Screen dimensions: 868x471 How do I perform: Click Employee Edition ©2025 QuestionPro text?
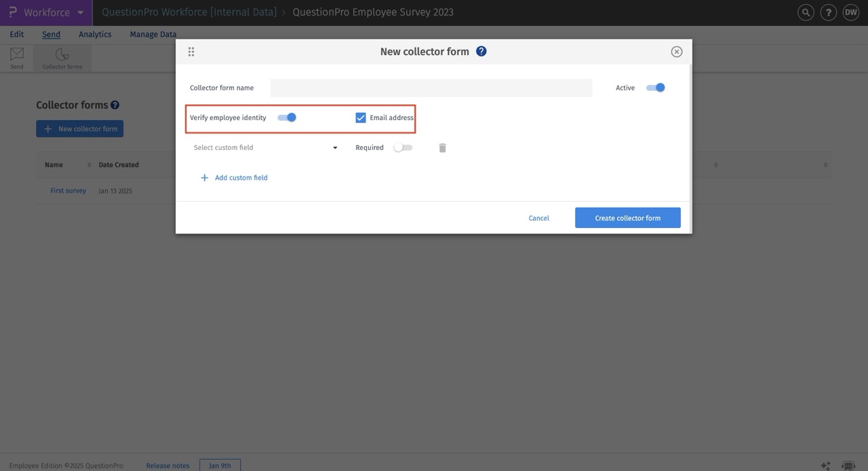(66, 466)
